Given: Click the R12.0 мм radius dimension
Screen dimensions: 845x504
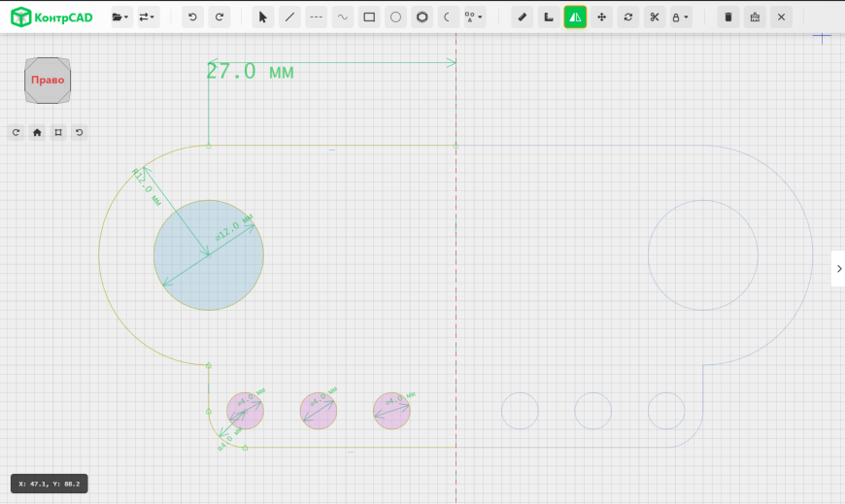Looking at the screenshot, I should click(x=147, y=186).
